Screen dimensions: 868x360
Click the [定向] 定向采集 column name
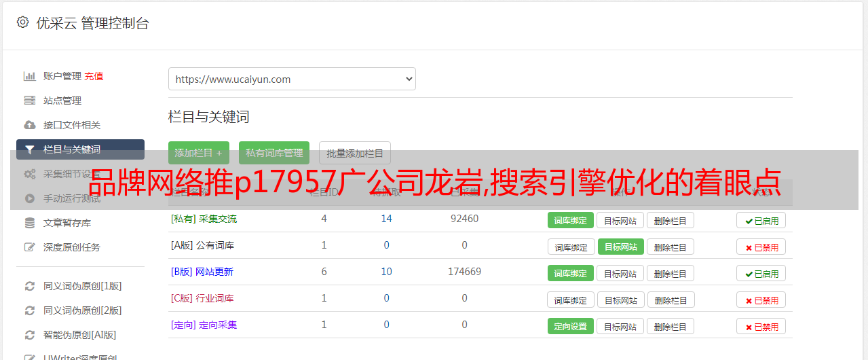click(x=204, y=325)
